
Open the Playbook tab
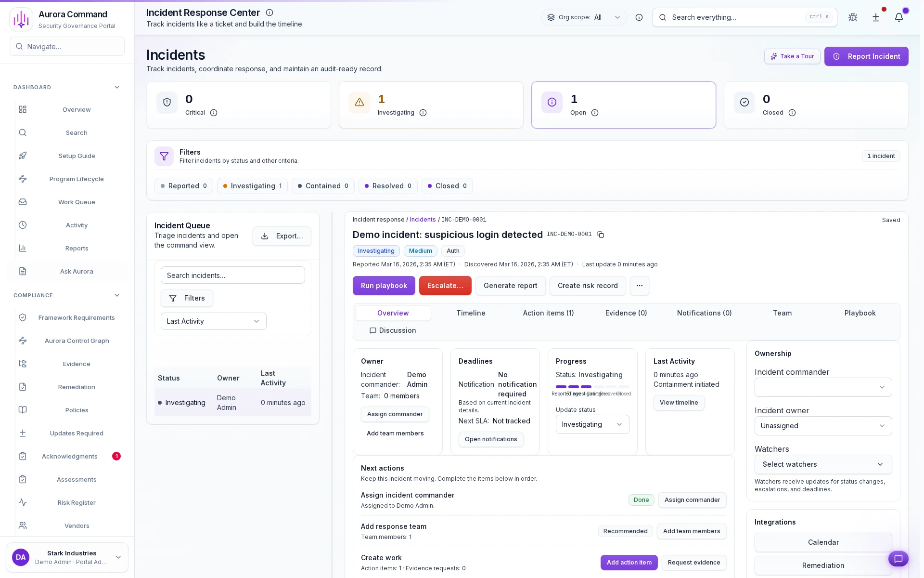pos(860,313)
